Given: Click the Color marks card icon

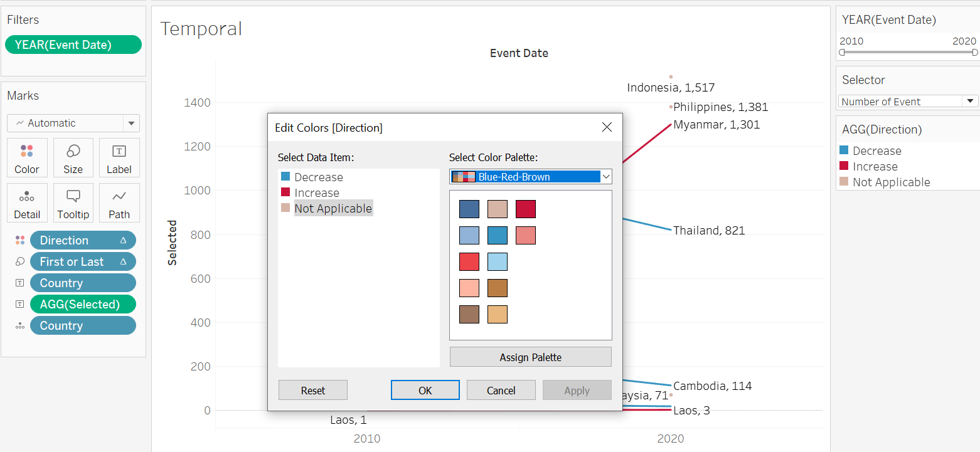Looking at the screenshot, I should 26,157.
